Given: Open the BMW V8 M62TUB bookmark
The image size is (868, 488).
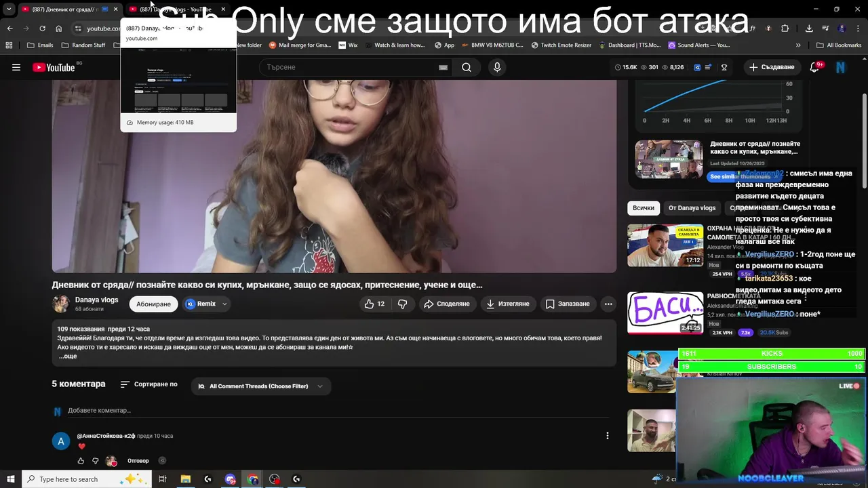Looking at the screenshot, I should click(492, 45).
